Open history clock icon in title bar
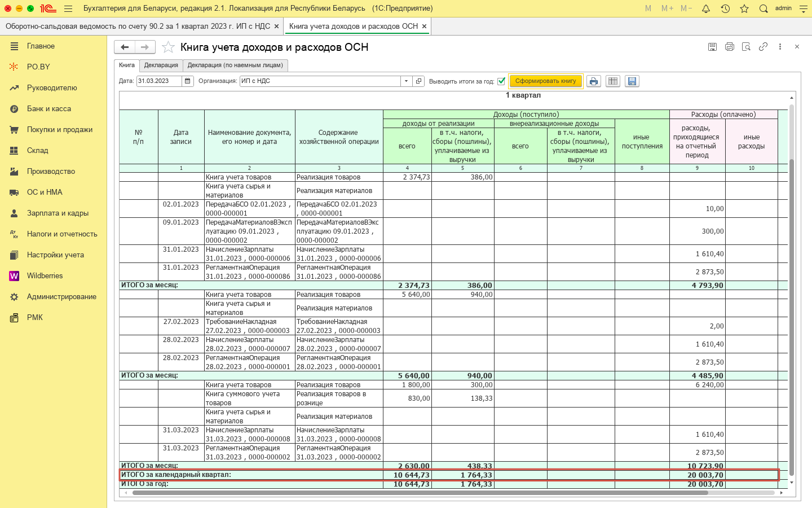Screen dimensions: 812x508 (725, 8)
